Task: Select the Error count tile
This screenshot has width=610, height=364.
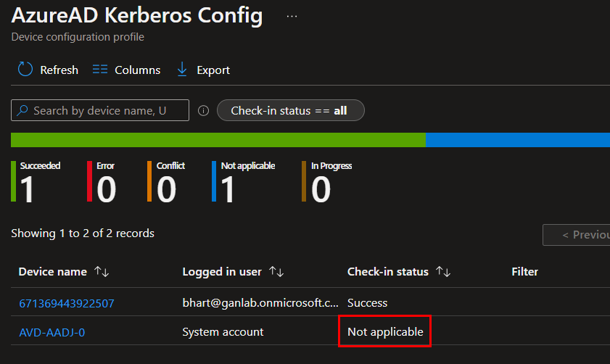Action: pos(103,182)
